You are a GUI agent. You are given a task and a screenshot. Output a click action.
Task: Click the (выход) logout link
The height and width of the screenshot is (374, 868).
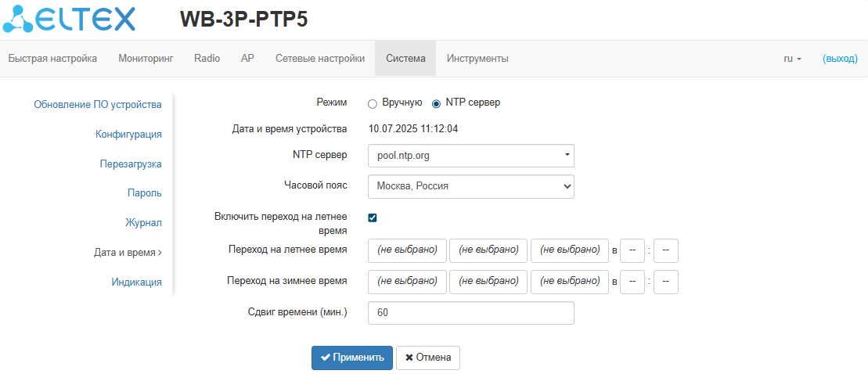(840, 59)
